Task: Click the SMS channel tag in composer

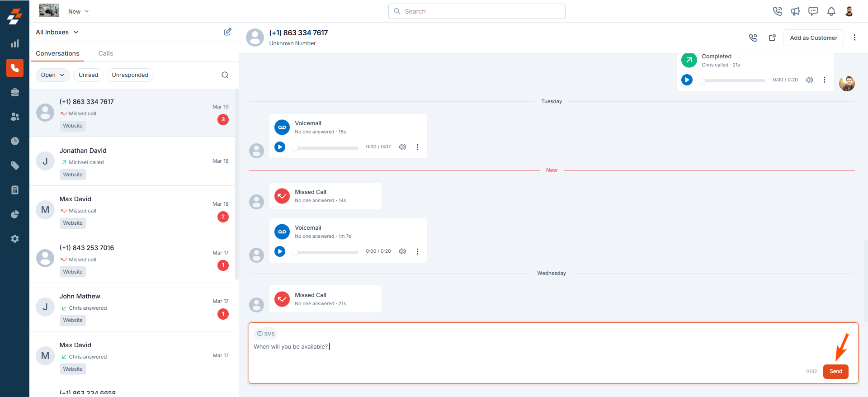Action: coord(266,334)
